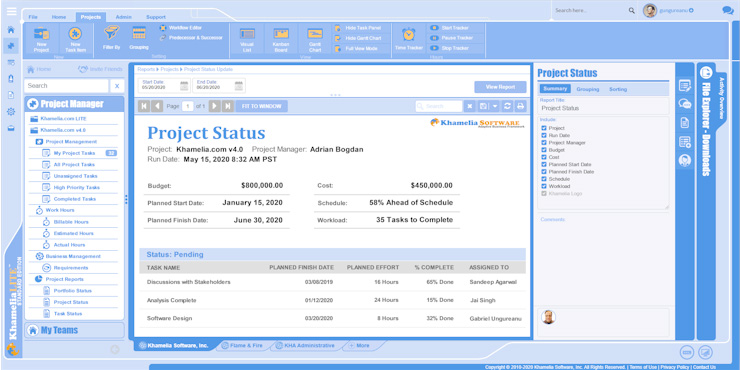Uncheck the Budget include checkbox

tap(544, 150)
